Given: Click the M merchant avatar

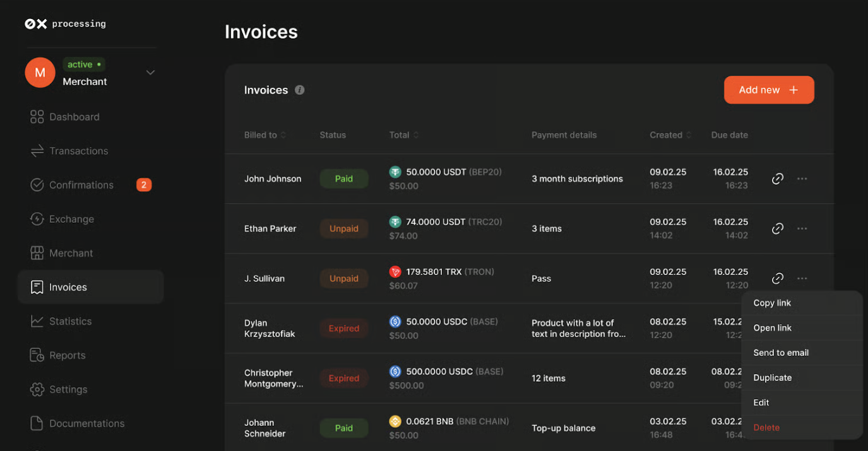Looking at the screenshot, I should [40, 73].
